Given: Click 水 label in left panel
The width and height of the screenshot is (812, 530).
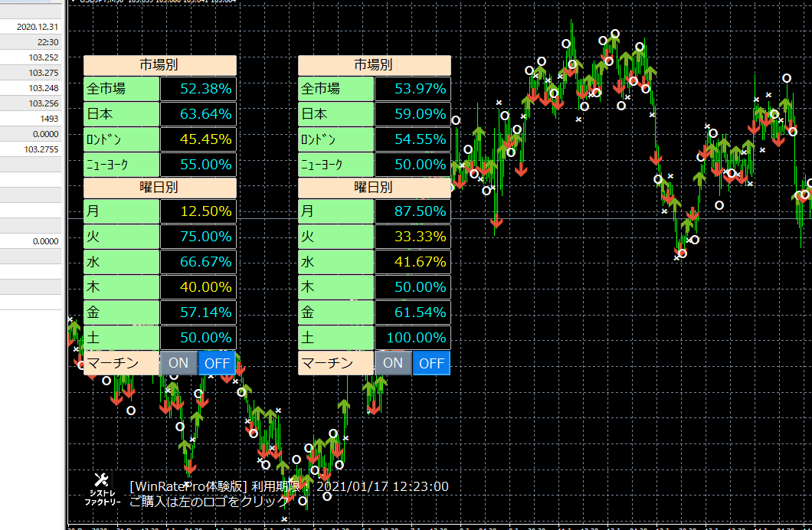Looking at the screenshot, I should click(121, 262).
